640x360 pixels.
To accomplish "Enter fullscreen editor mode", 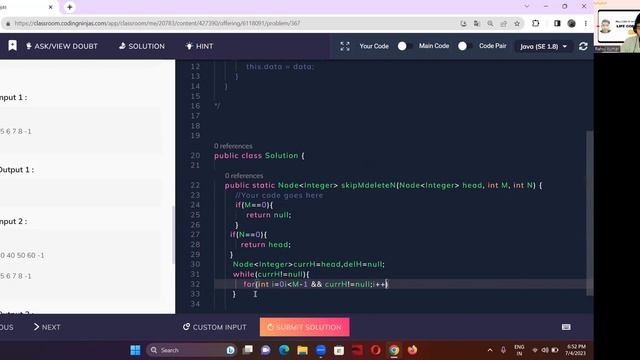I will click(x=345, y=46).
